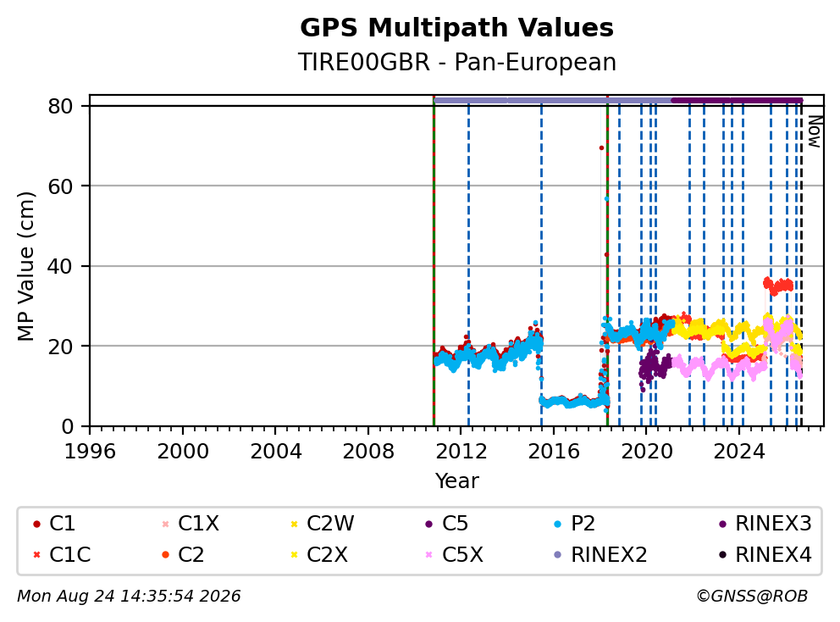This screenshot has width=840, height=622.
Task: Click the GNSS@ROB copyright text
Action: (752, 597)
